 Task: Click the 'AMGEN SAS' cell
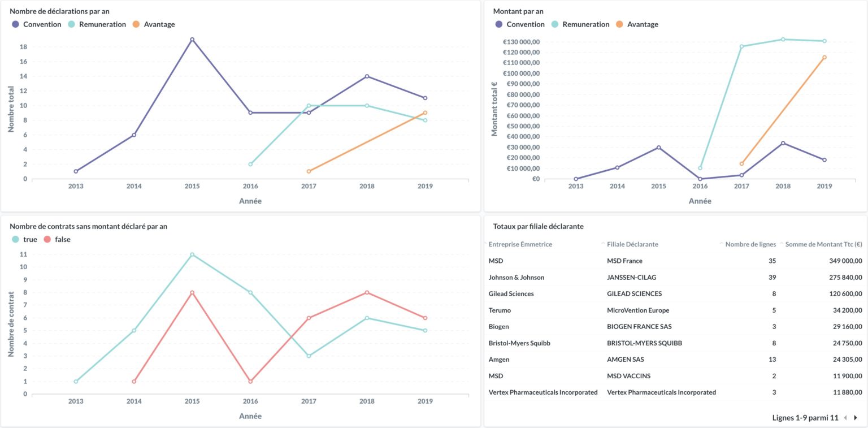click(625, 359)
